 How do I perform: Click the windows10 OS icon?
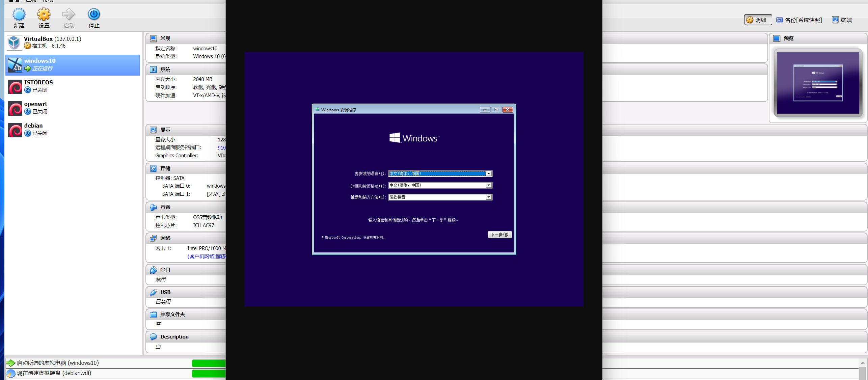pos(15,65)
